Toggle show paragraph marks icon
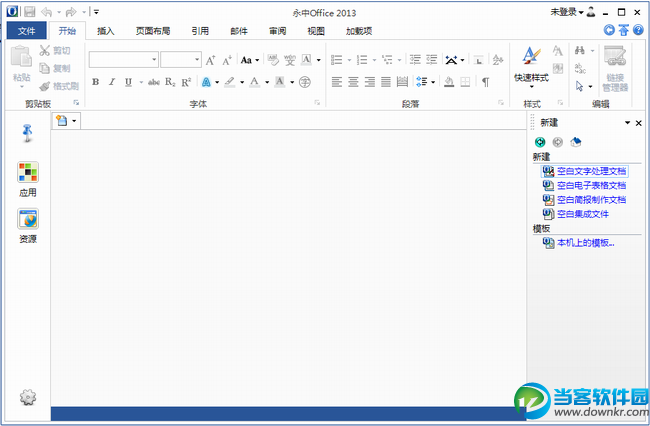The width and height of the screenshot is (650, 426). click(x=485, y=82)
